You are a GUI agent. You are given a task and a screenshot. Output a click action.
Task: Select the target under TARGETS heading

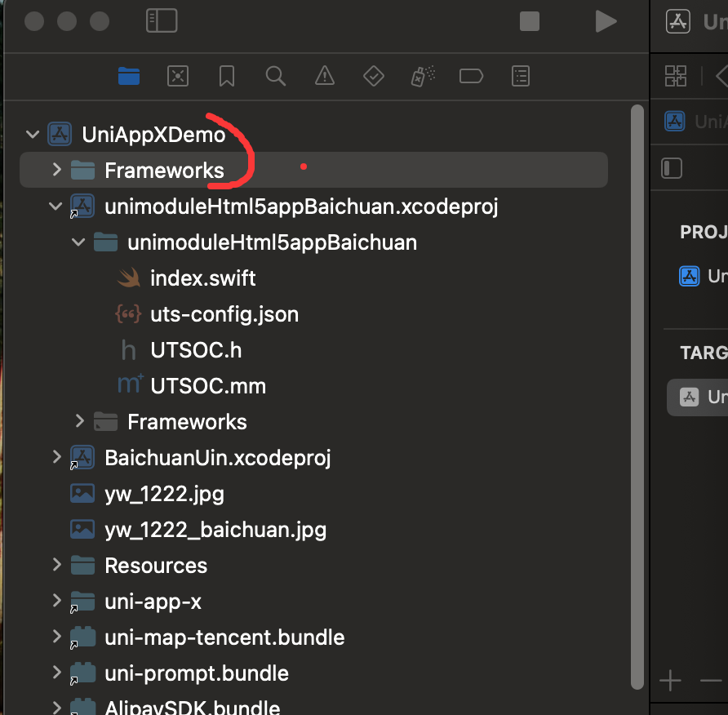click(697, 397)
